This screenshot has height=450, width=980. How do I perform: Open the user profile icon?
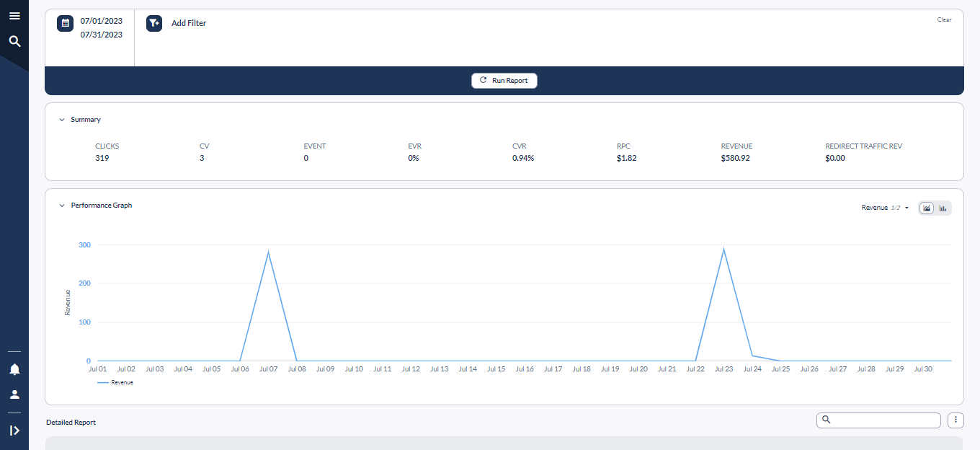tap(14, 394)
